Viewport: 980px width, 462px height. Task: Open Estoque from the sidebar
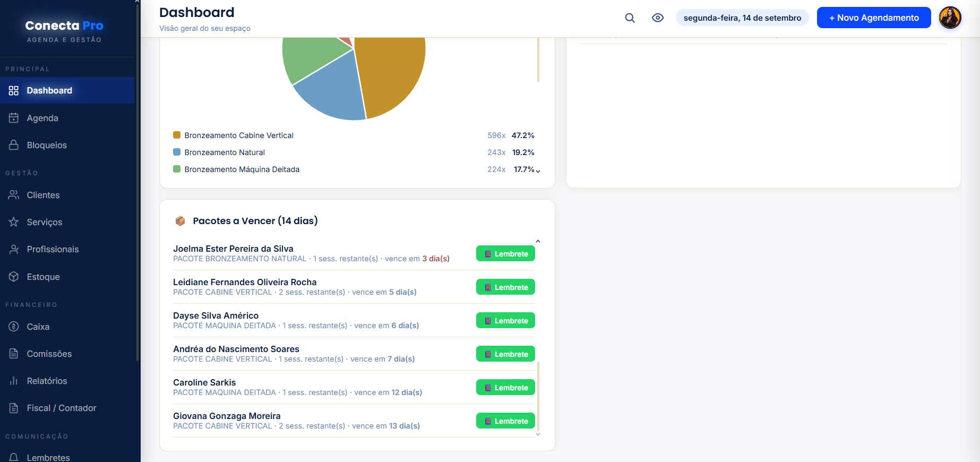[x=67, y=277]
